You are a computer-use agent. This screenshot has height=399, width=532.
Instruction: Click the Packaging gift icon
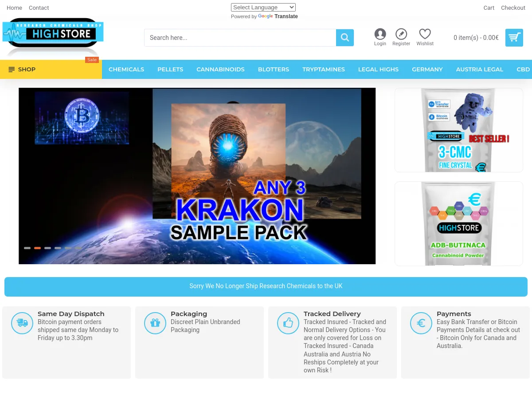155,323
